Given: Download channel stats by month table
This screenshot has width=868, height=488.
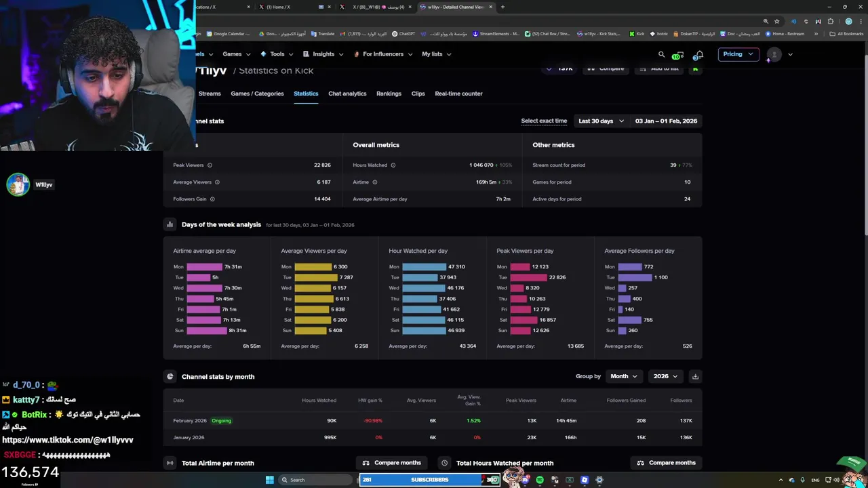Looking at the screenshot, I should point(695,376).
